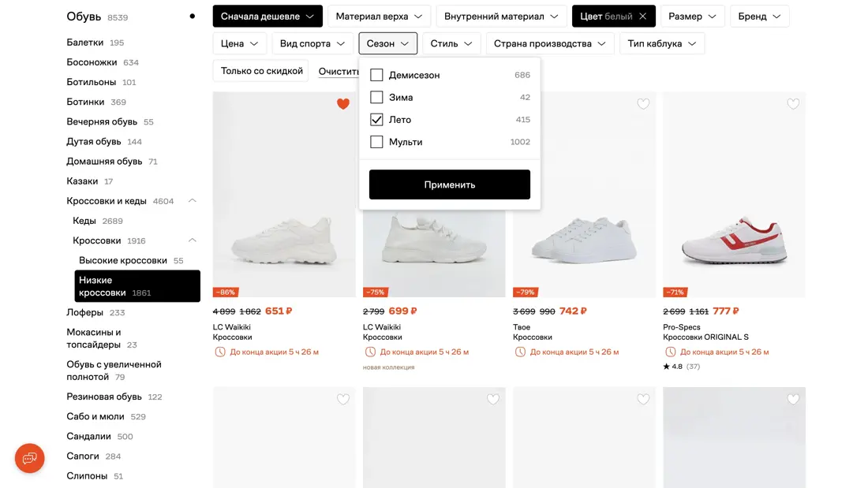The image size is (868, 488).
Task: Check the Демисезон season checkbox
Action: coord(376,75)
